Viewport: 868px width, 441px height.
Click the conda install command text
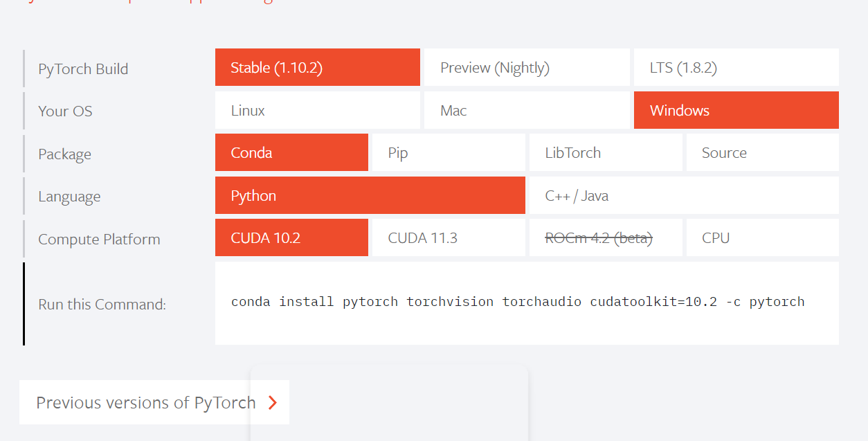(x=518, y=302)
